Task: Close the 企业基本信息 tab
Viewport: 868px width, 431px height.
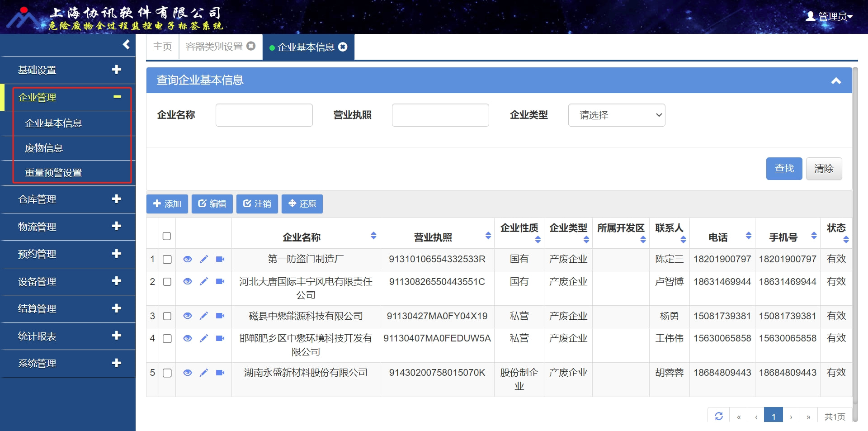Action: click(x=343, y=47)
